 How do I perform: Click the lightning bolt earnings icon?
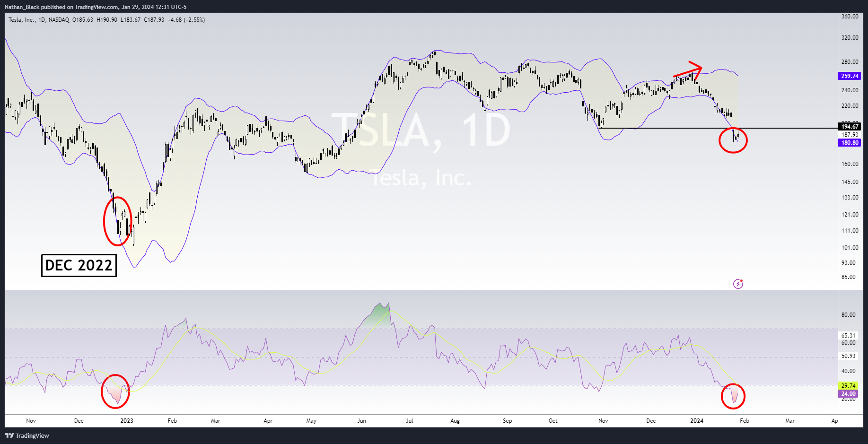tap(738, 284)
